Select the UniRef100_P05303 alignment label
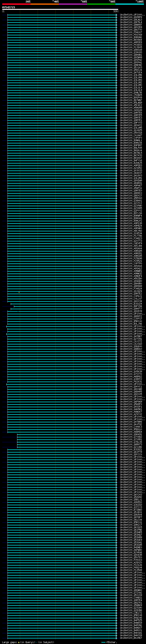146x644 pixels. click(x=131, y=560)
